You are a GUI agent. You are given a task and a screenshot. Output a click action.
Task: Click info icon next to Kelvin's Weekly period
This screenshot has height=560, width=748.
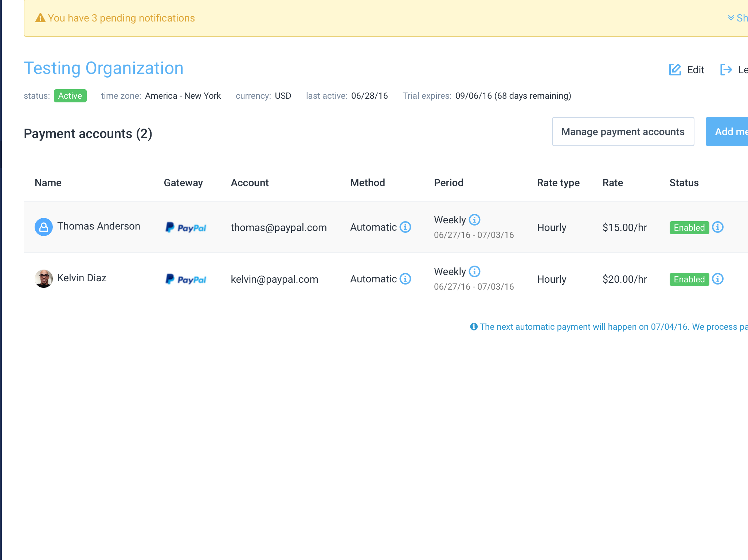pyautogui.click(x=474, y=271)
